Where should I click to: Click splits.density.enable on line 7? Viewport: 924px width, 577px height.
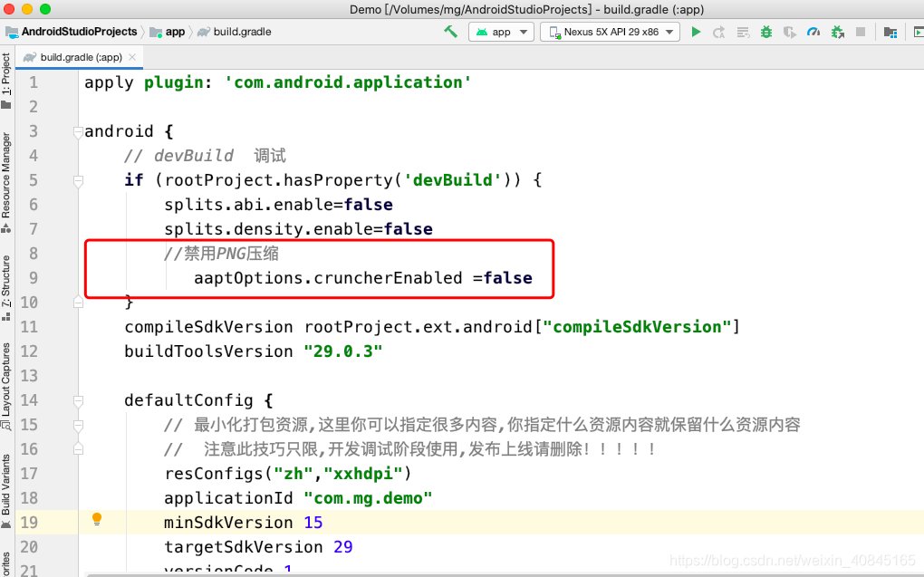(x=269, y=229)
